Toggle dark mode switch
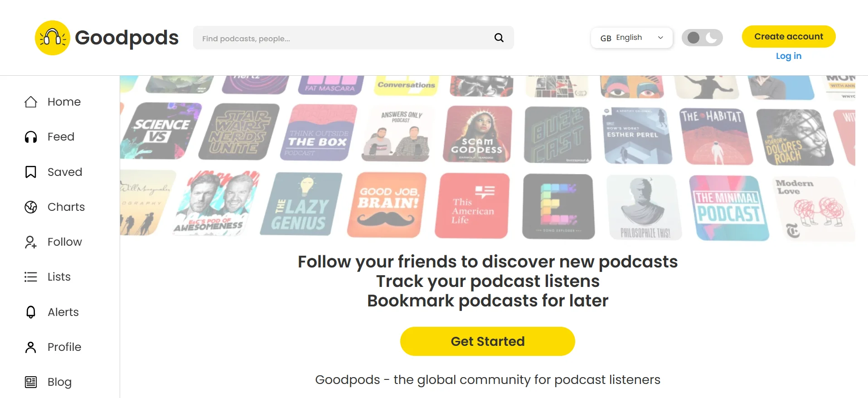 click(712, 38)
